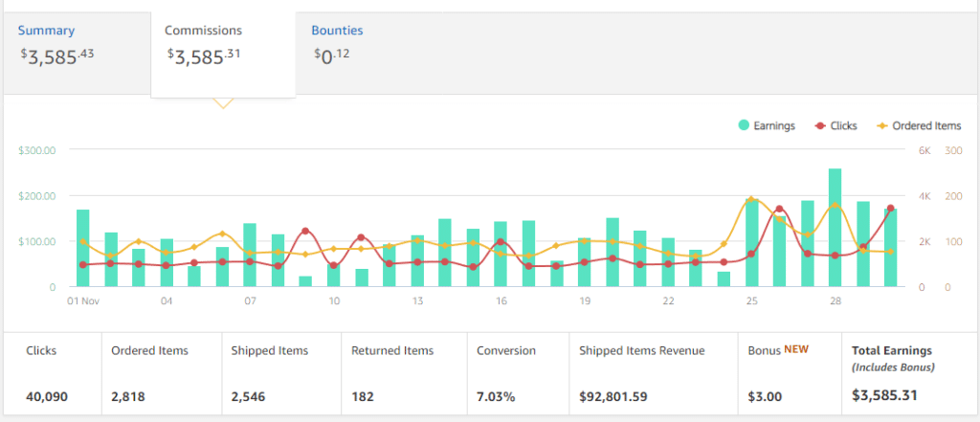Click the 07 date label

click(x=250, y=300)
